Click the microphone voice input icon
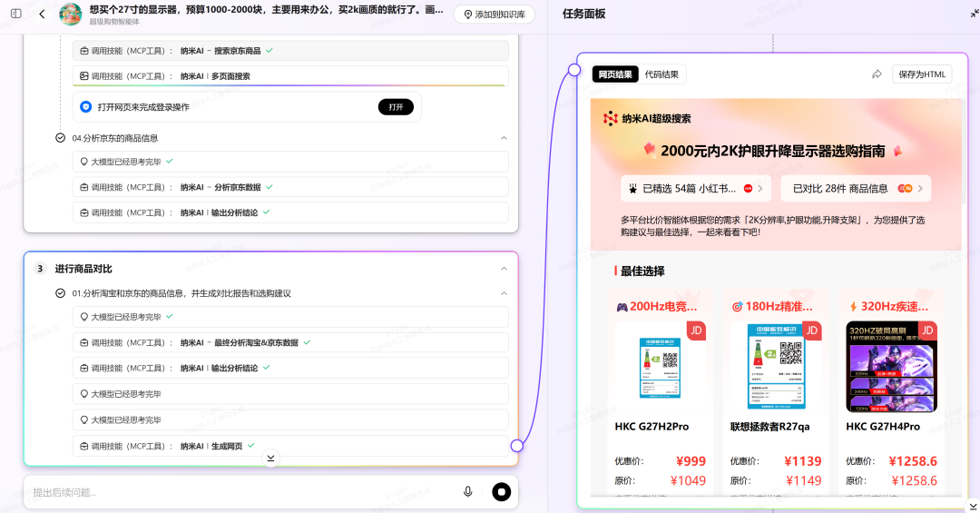This screenshot has width=980, height=513. pyautogui.click(x=468, y=491)
